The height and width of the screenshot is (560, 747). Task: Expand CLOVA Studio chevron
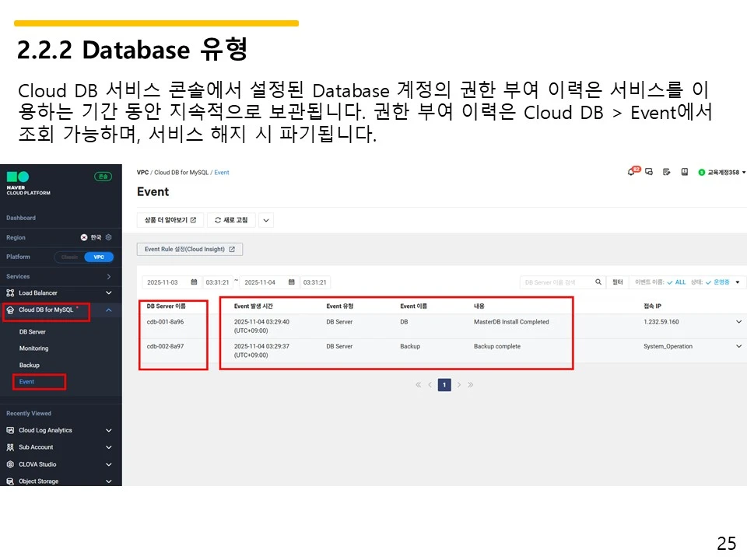coord(109,464)
